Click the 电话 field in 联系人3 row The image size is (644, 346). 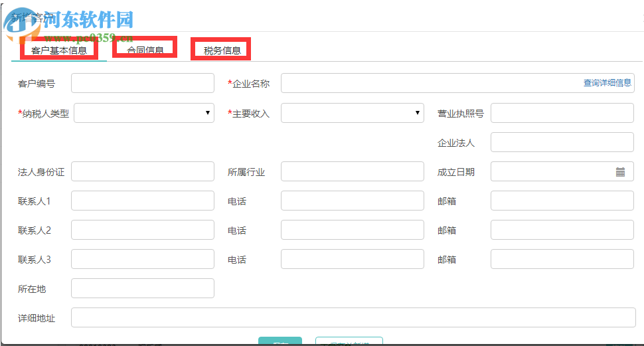pos(353,259)
